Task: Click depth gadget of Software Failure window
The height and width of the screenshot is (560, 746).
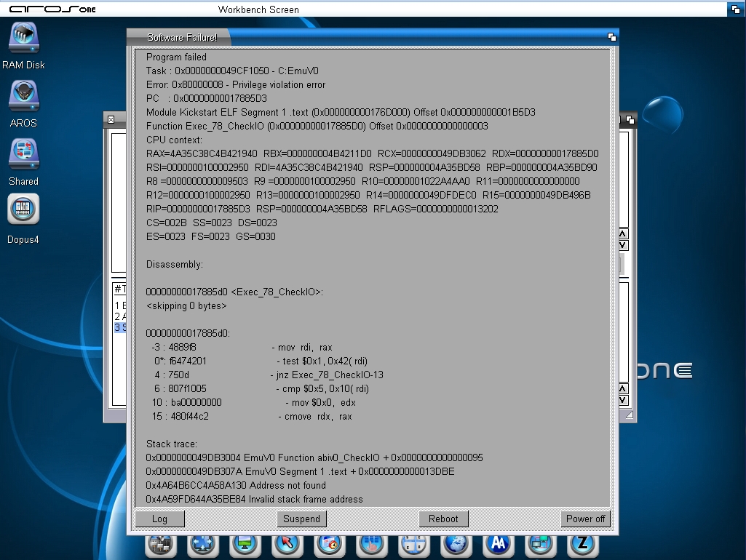Action: tap(612, 37)
